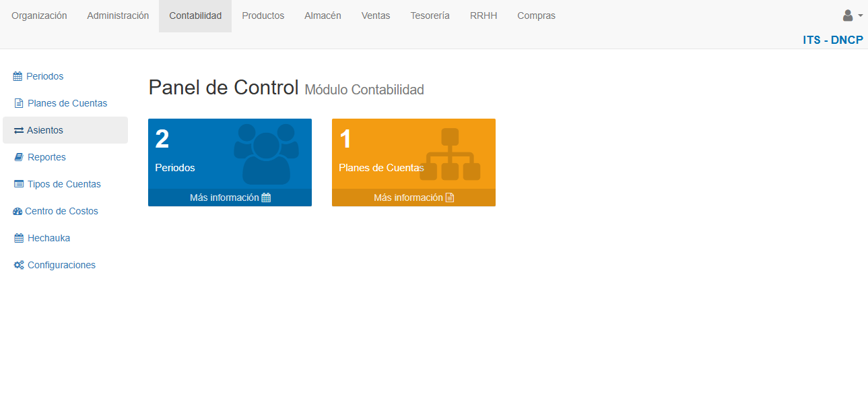The height and width of the screenshot is (395, 868).
Task: Click the book icon beside Reportes
Action: pos(18,157)
